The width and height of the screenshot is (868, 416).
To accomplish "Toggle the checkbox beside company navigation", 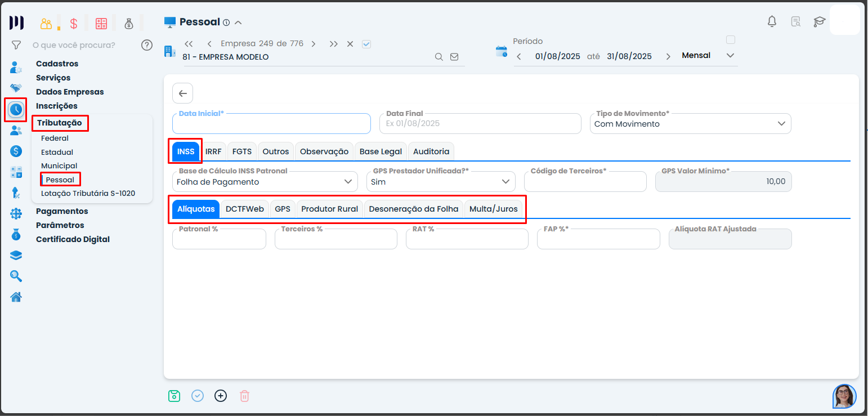I will (366, 44).
